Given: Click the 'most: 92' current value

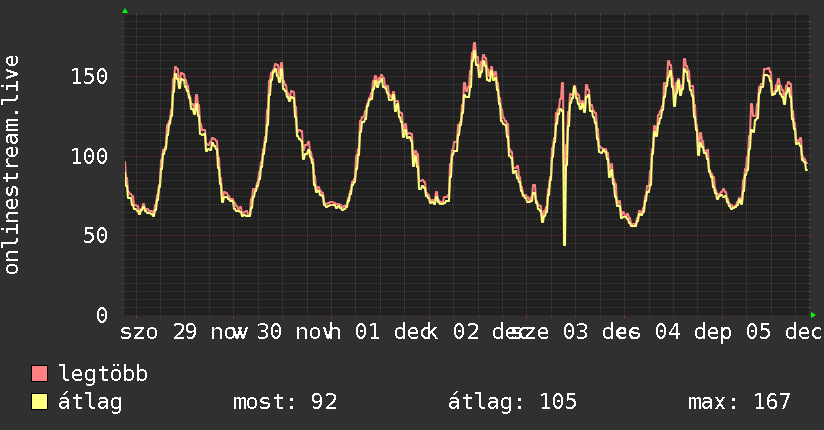Looking at the screenshot, I should pyautogui.click(x=285, y=402).
